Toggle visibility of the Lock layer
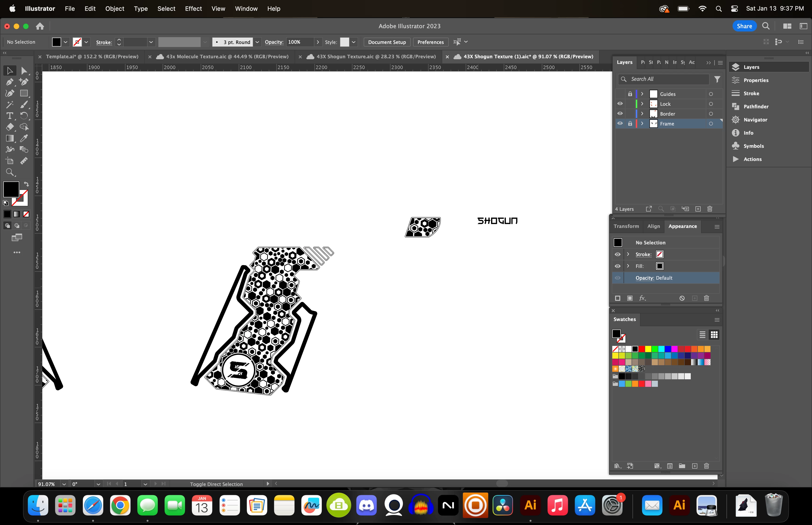 (620, 104)
